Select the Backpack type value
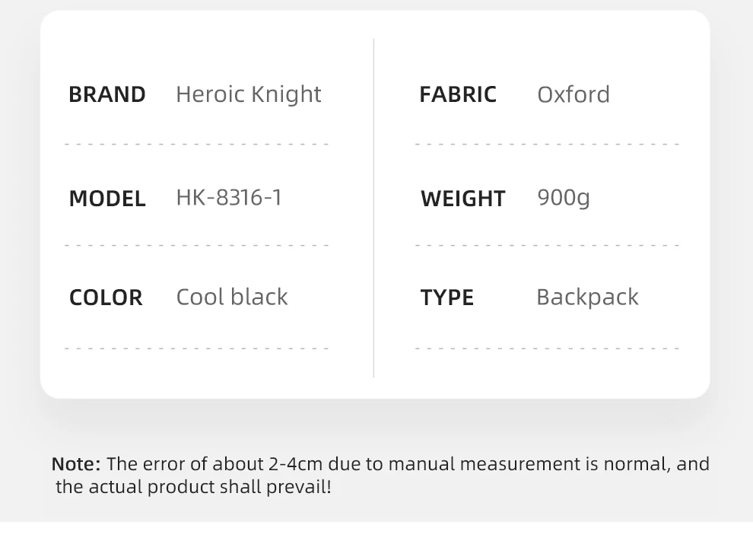 coord(587,297)
